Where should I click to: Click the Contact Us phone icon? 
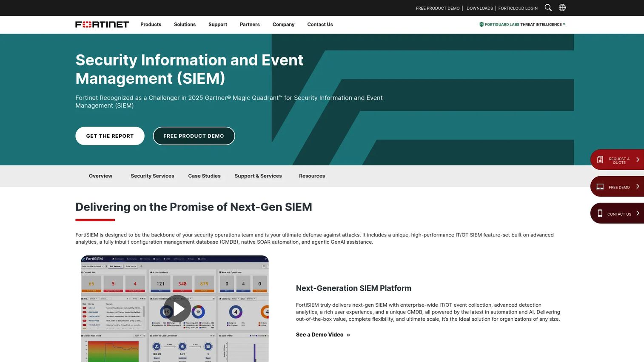[600, 214]
